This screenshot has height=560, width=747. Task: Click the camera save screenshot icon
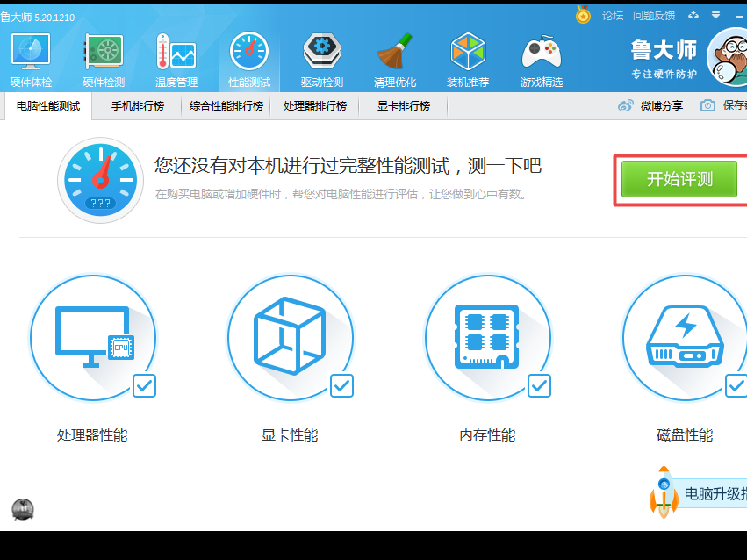pyautogui.click(x=707, y=105)
